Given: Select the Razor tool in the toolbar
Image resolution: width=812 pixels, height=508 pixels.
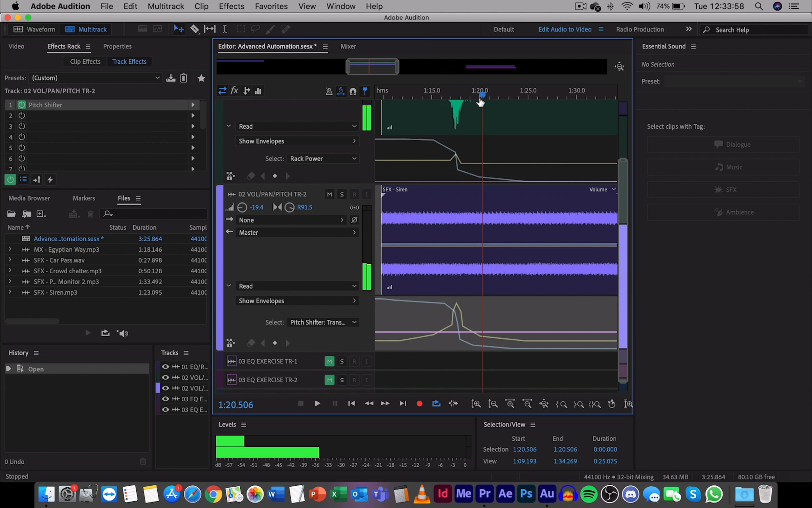Looking at the screenshot, I should tap(195, 29).
